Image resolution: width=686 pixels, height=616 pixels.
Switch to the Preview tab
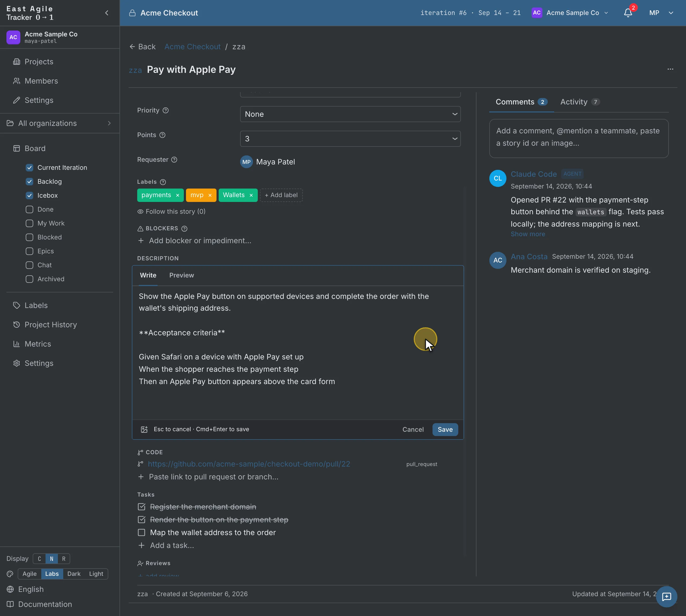181,275
